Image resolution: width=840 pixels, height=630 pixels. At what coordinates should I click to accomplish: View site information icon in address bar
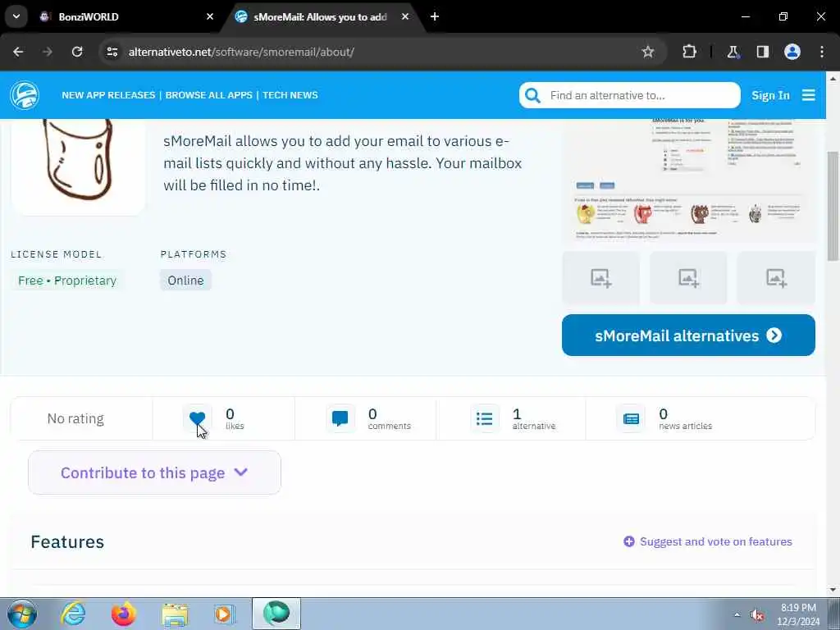pos(112,52)
